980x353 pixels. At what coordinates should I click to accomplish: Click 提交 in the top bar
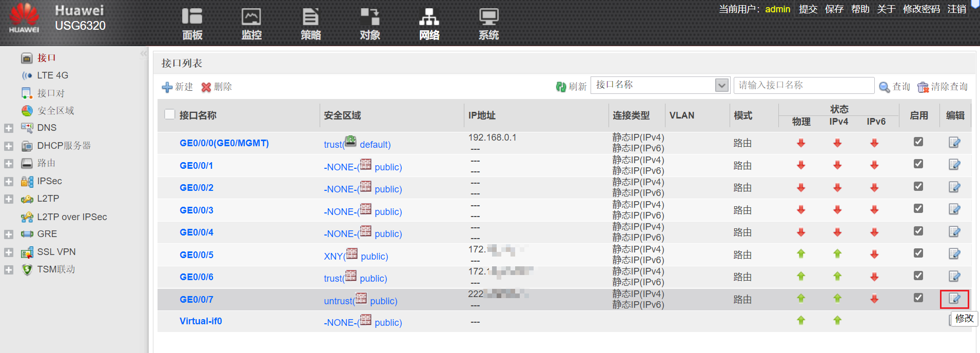(x=808, y=9)
